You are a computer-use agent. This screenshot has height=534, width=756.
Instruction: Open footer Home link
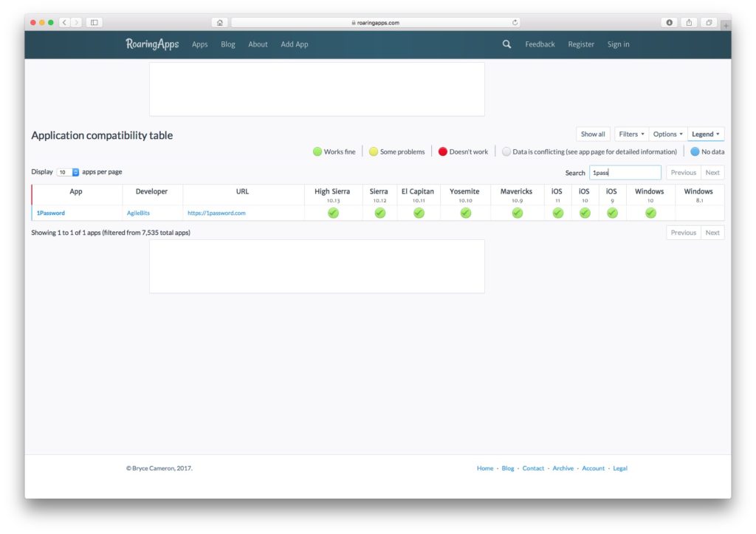[x=485, y=468]
